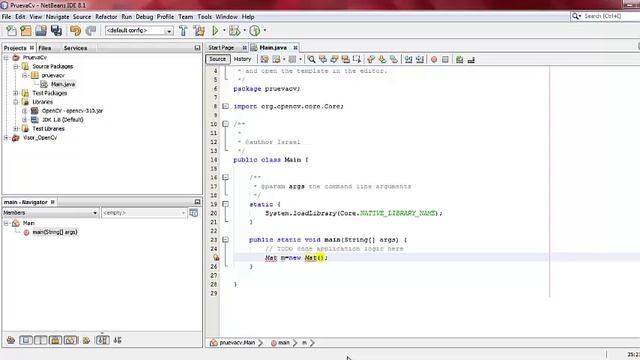
Task: Switch to the Start Page tab
Action: pos(221,48)
